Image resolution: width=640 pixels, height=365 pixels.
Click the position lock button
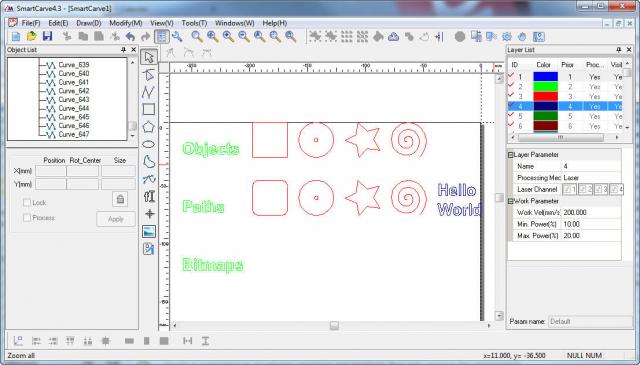pos(120,199)
